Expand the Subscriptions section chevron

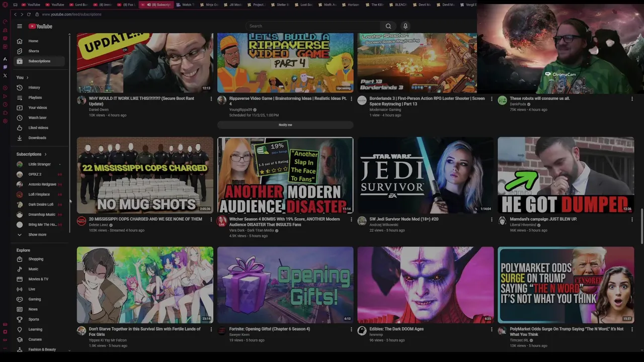coord(45,154)
